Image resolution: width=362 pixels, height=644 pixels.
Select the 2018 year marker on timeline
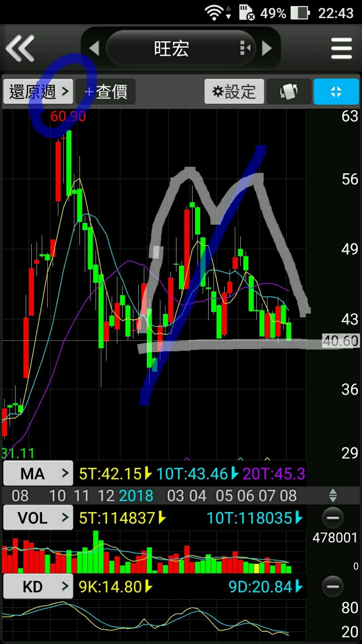pos(136,496)
